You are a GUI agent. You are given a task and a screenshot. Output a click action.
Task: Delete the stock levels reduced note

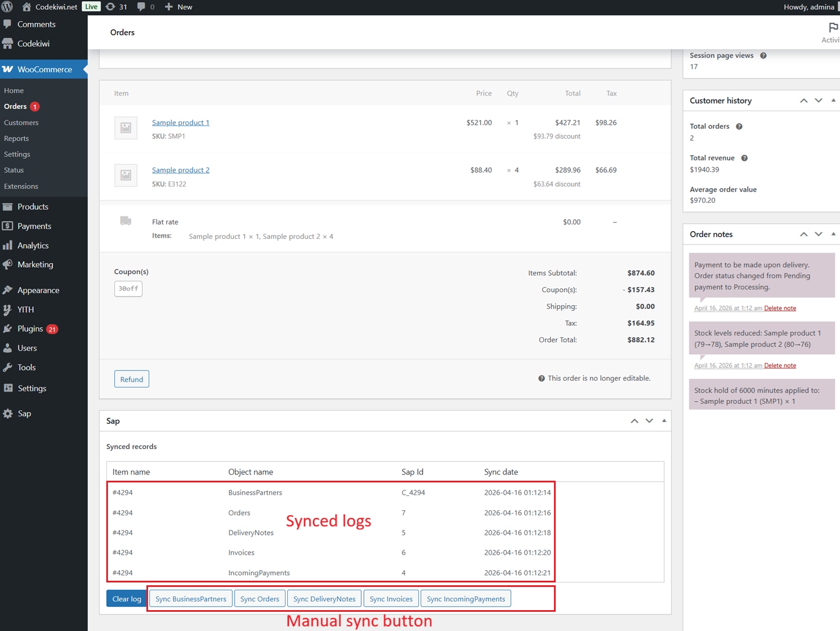[x=780, y=365]
